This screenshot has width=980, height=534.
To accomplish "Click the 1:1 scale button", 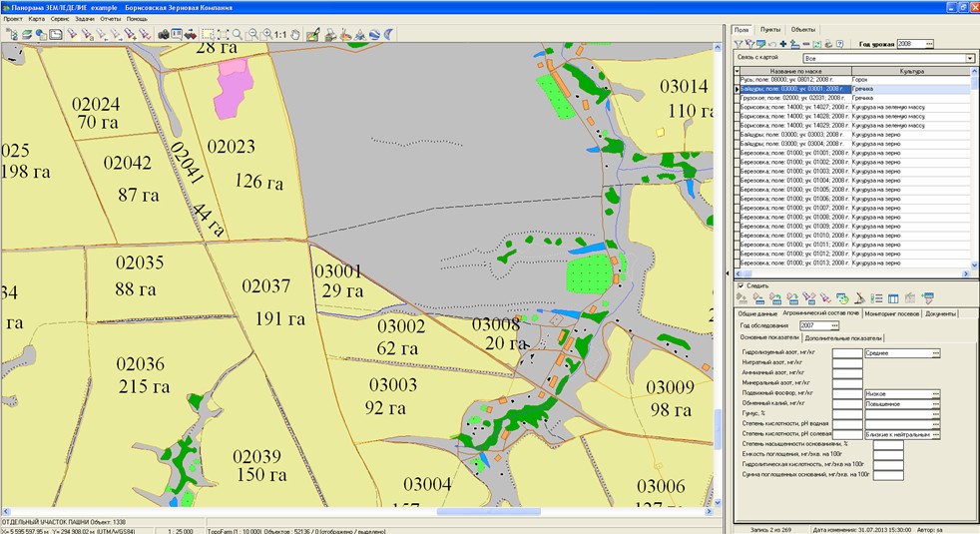I will (281, 34).
